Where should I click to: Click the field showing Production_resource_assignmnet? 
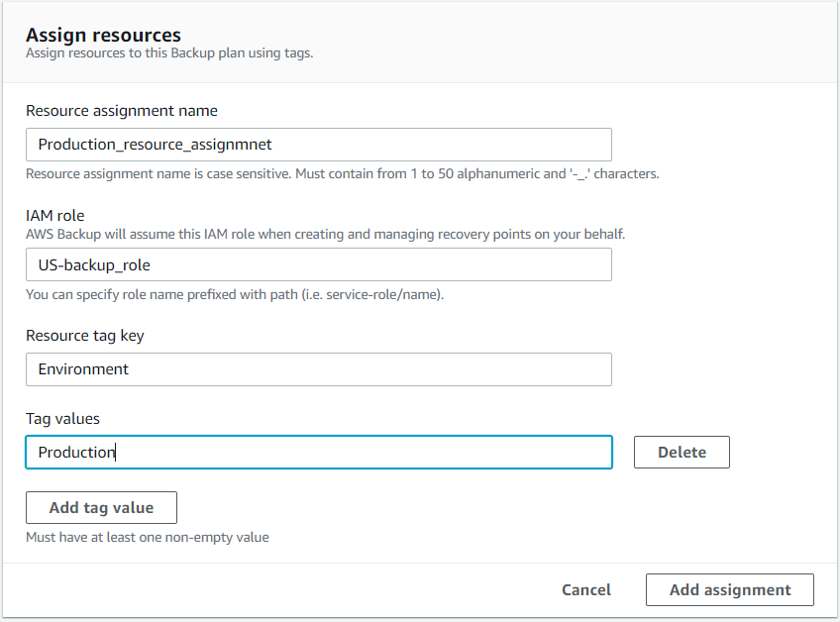coord(317,144)
